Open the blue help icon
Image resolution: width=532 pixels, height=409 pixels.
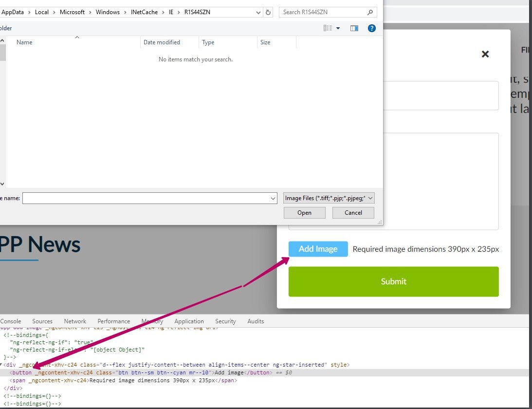click(372, 28)
